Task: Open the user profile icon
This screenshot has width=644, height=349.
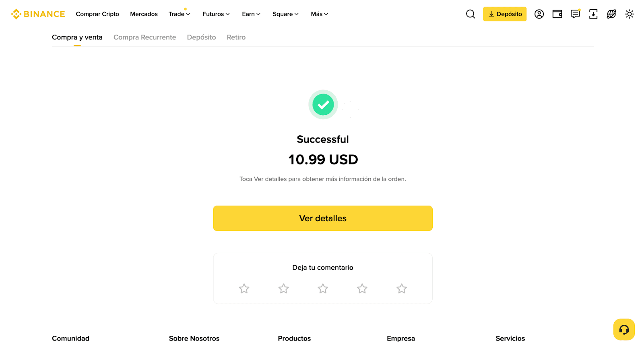Action: pos(539,14)
